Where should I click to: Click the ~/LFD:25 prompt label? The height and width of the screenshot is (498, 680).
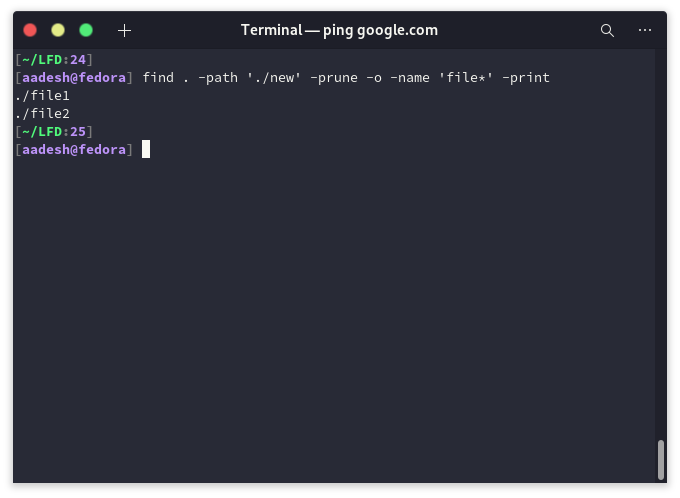(54, 131)
